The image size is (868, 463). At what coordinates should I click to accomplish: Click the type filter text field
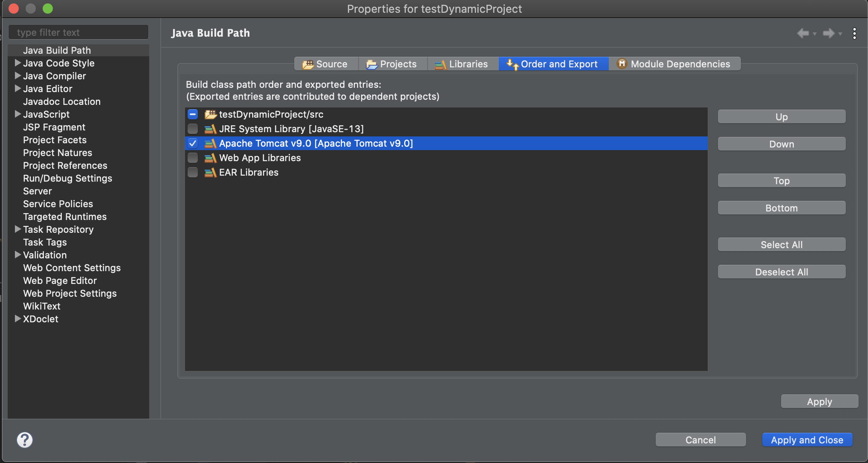click(x=78, y=32)
